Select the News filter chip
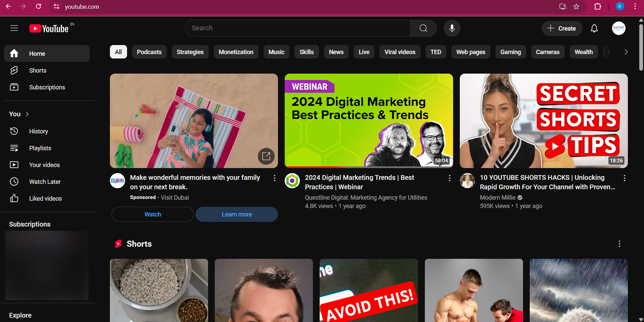 [x=336, y=52]
